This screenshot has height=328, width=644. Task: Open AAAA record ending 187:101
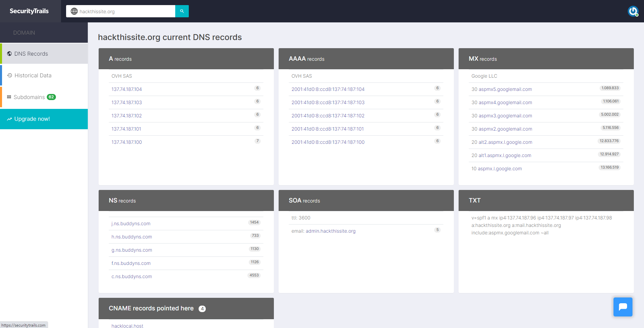[328, 129]
